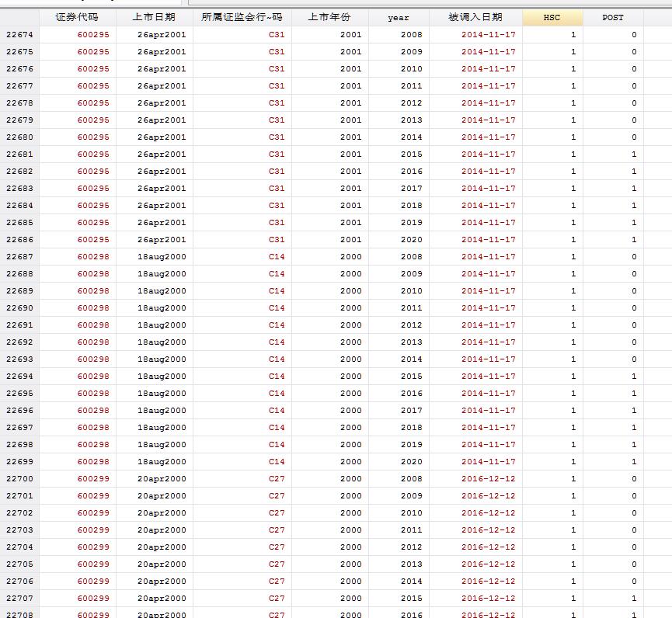Click 被调入日期 cell 2016-12-12 in row 22706

click(475, 582)
